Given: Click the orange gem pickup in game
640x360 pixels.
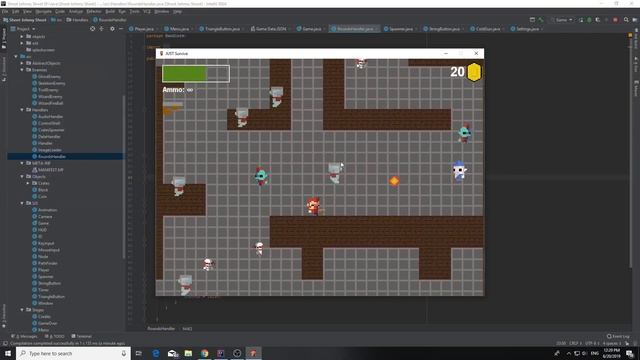Looking at the screenshot, I should point(394,181).
